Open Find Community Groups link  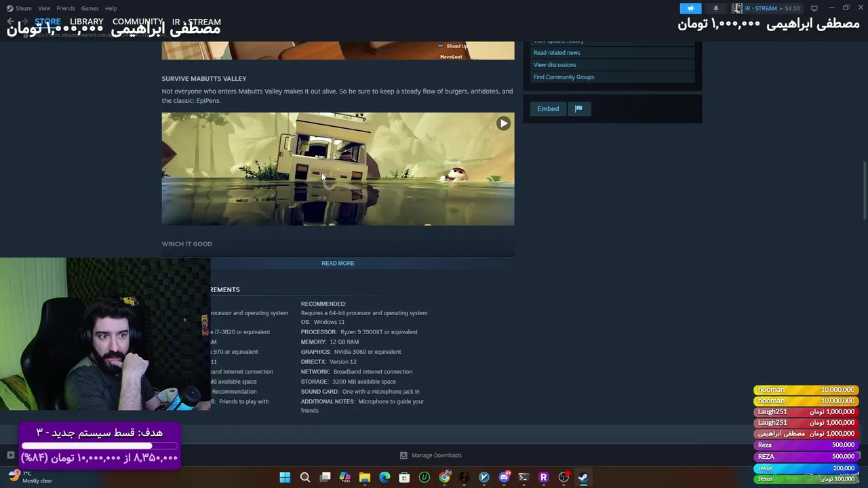pos(564,77)
